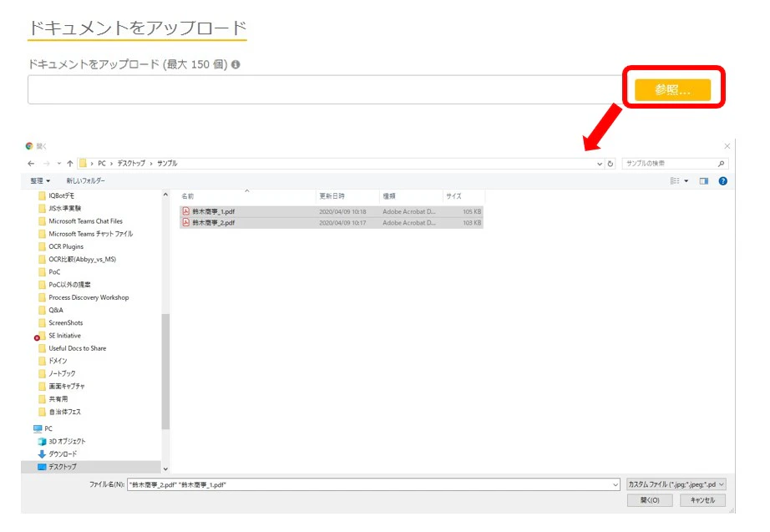770x532 pixels.
Task: Open the カスタム ファイル type filter dropdown
Action: pyautogui.click(x=676, y=485)
